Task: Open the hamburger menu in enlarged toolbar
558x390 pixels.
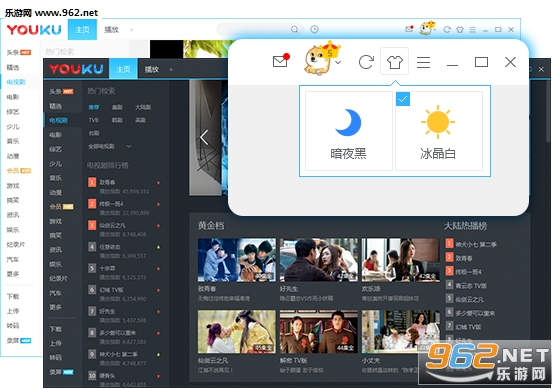Action: tap(423, 62)
